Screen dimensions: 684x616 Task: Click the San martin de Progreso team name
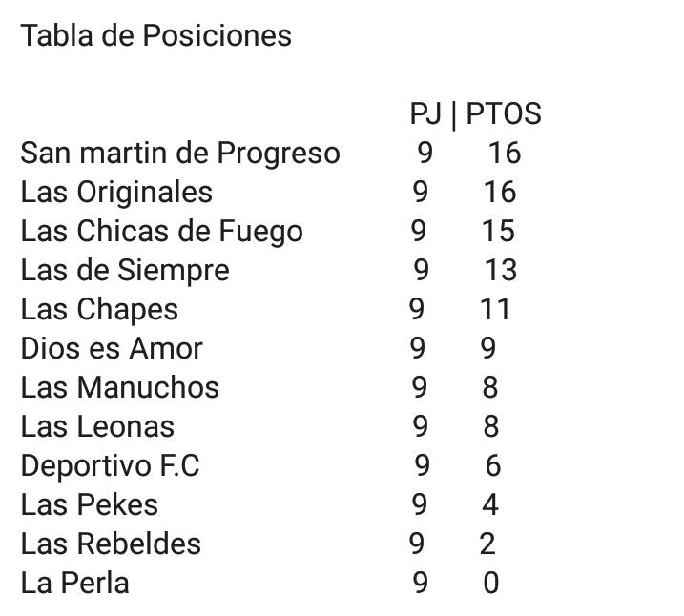pos(180,154)
